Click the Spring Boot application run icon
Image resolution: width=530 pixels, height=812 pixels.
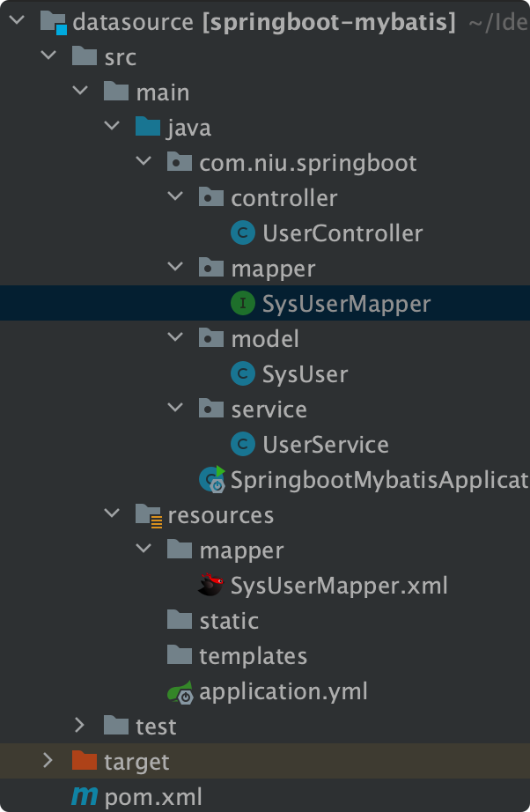[x=211, y=479]
